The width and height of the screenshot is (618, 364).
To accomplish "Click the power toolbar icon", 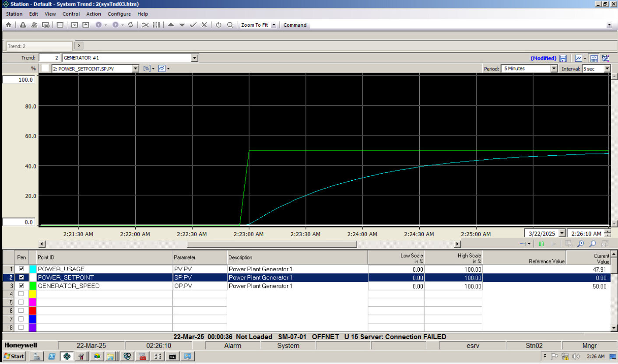I will [219, 25].
